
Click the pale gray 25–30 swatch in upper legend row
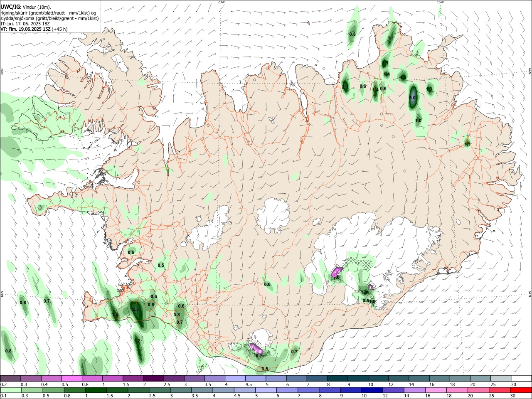coord(501,378)
